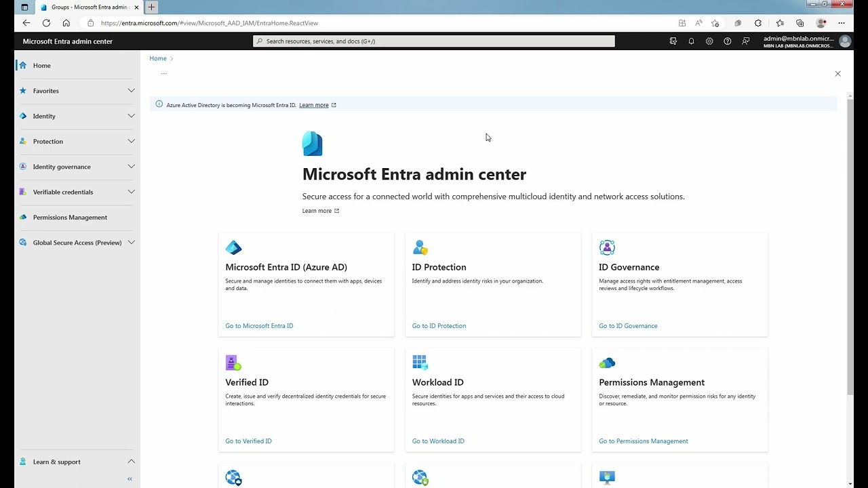868x488 pixels.
Task: Open Protection in the left navigation
Action: point(48,142)
